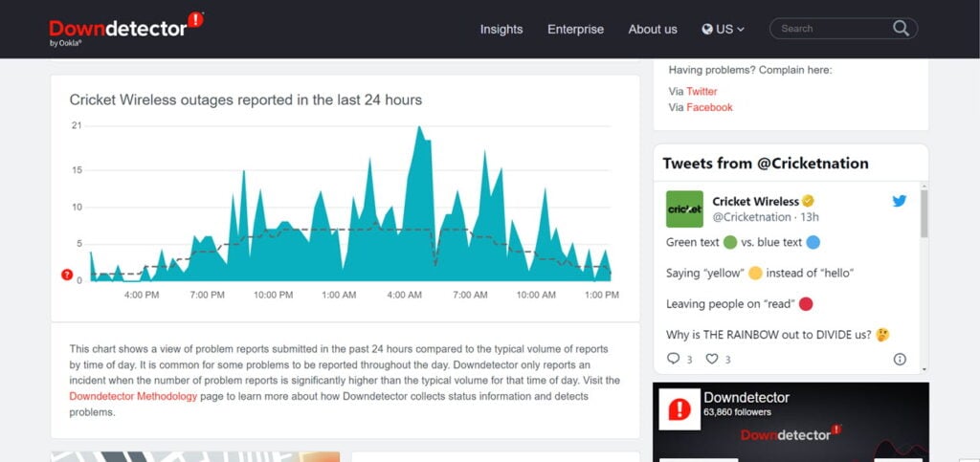Click the '4:00 AM' axis label

405,295
